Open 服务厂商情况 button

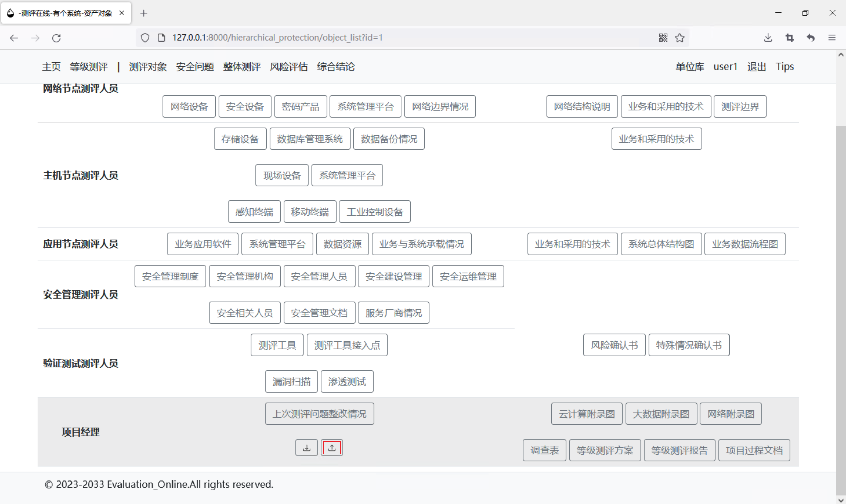click(x=393, y=313)
